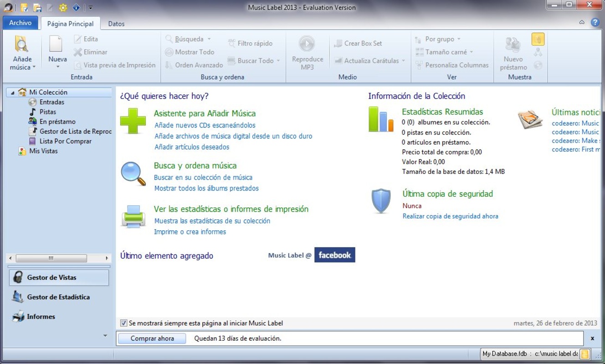The image size is (605, 364).
Task: Click the Nuevo préstamo icon
Action: 513,45
